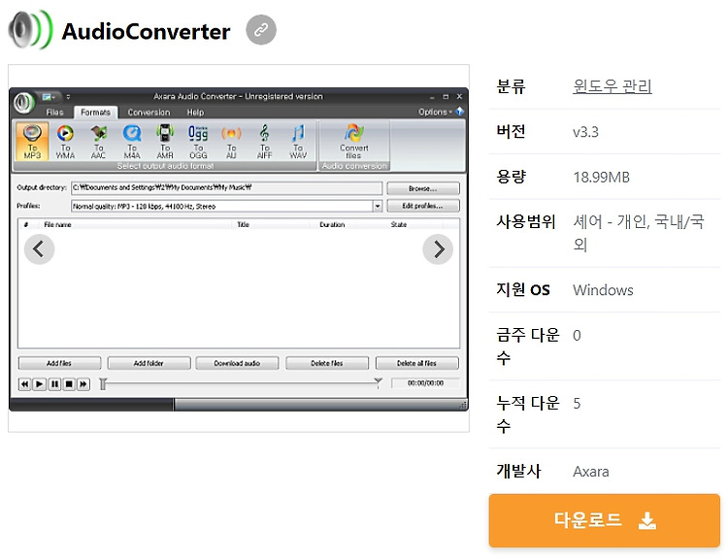Click the Duration column header
The height and width of the screenshot is (560, 728).
point(332,225)
